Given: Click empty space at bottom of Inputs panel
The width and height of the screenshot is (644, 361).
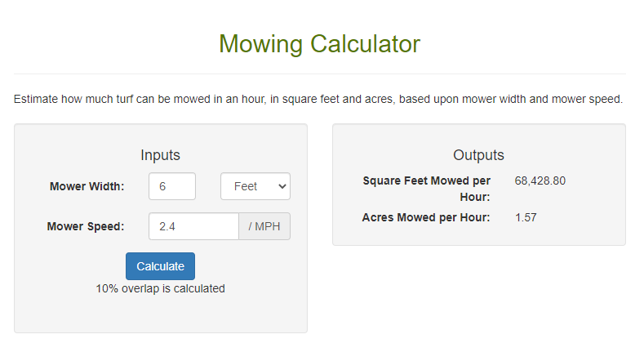Looking at the screenshot, I should tap(160, 316).
